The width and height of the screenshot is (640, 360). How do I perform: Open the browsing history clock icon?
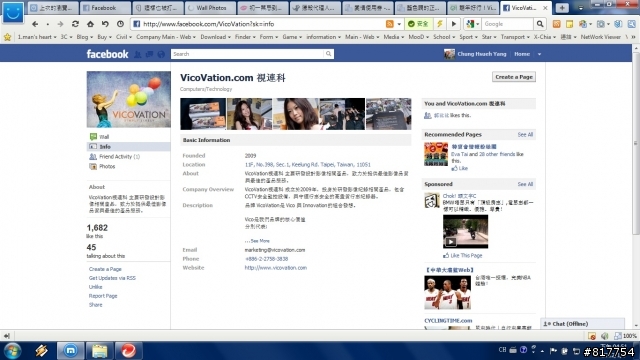(x=120, y=24)
